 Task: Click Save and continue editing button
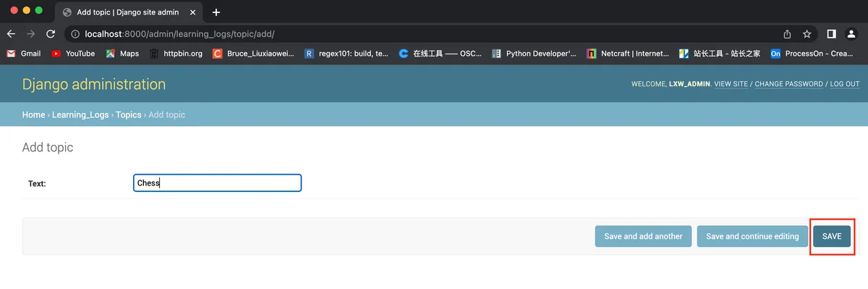[x=752, y=236]
